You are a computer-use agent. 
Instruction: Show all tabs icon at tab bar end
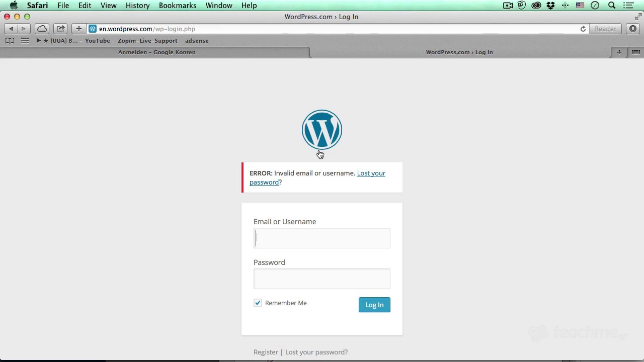tap(636, 52)
